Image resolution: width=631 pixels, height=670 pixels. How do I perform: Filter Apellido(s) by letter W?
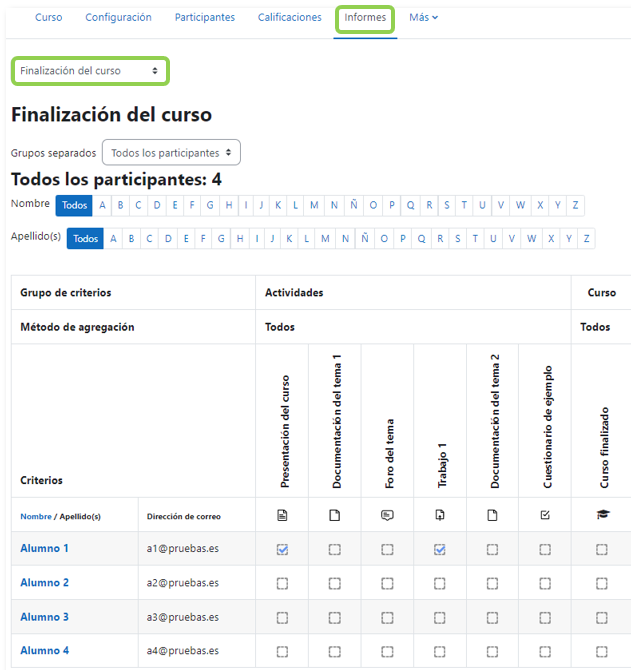tap(531, 238)
